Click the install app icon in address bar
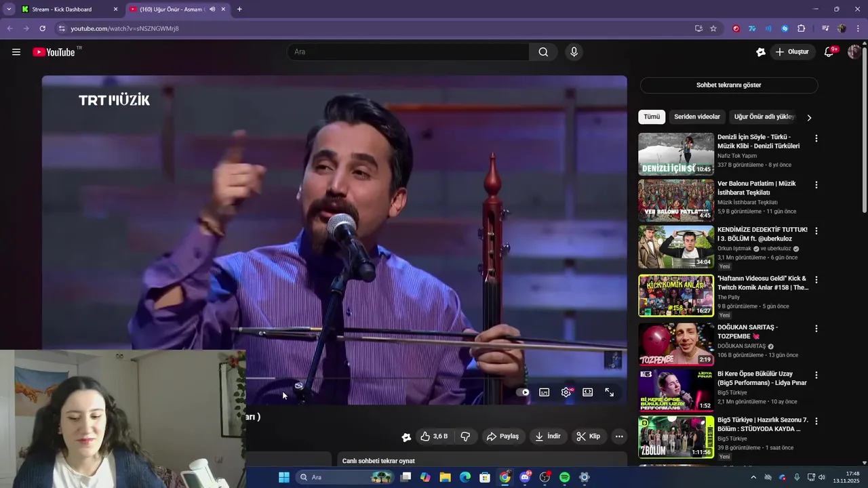 (698, 28)
